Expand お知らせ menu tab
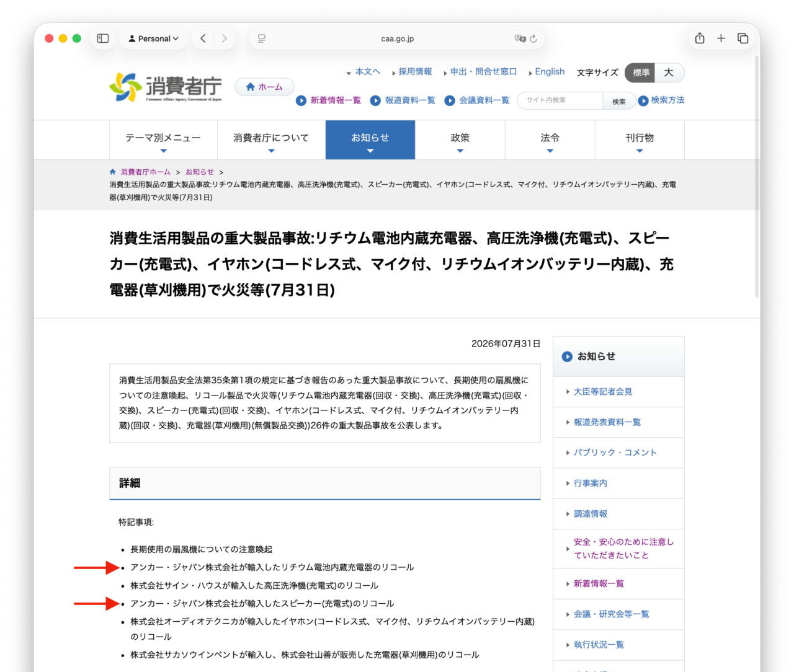This screenshot has width=794, height=672. click(370, 139)
